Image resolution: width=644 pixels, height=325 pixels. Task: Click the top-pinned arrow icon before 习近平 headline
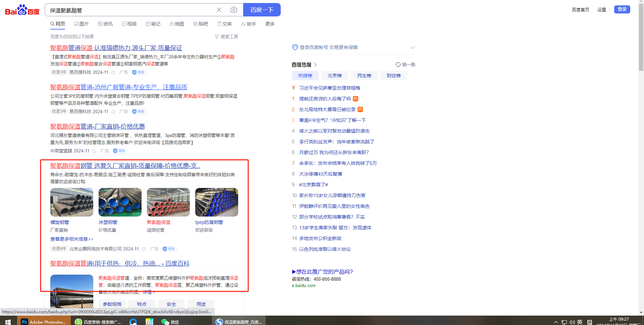tap(293, 88)
